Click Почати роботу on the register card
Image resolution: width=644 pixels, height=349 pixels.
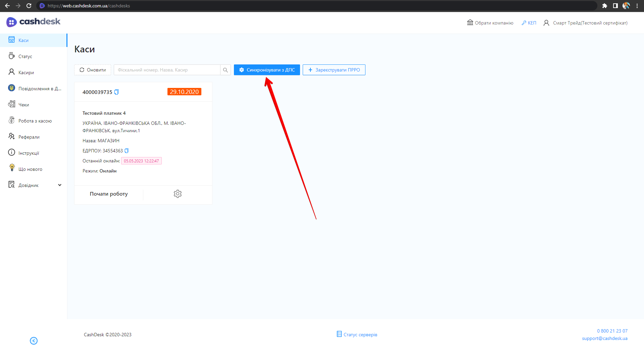tap(109, 194)
